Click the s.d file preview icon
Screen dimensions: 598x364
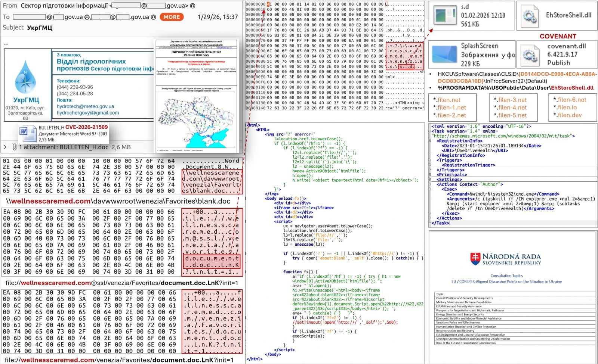pyautogui.click(x=445, y=15)
